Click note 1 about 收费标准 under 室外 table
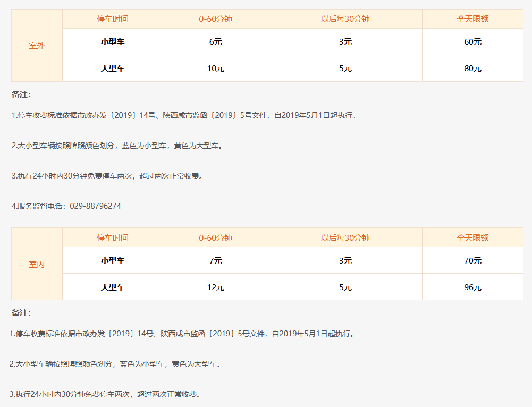 pos(184,115)
